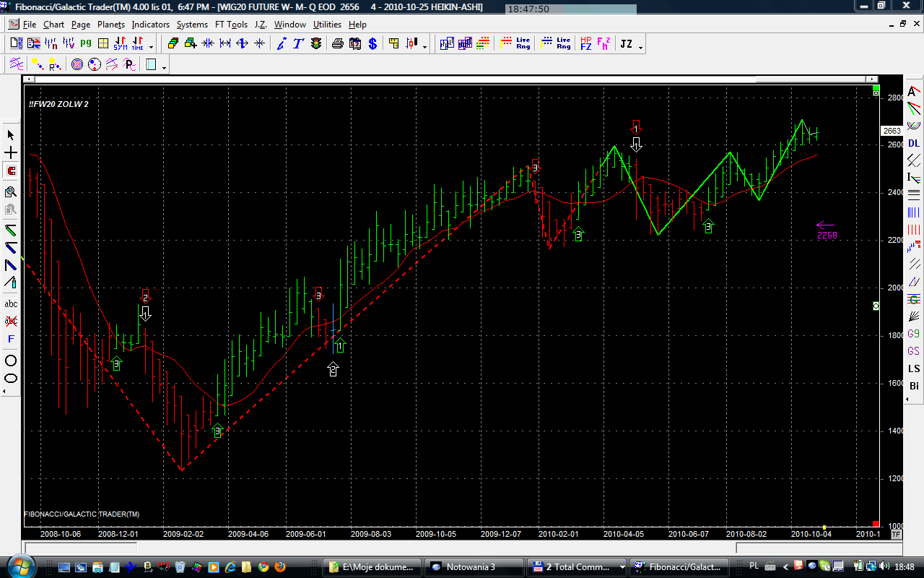Screen dimensions: 924x578
Task: Open Notowania 3 in the taskbar
Action: coord(473,567)
